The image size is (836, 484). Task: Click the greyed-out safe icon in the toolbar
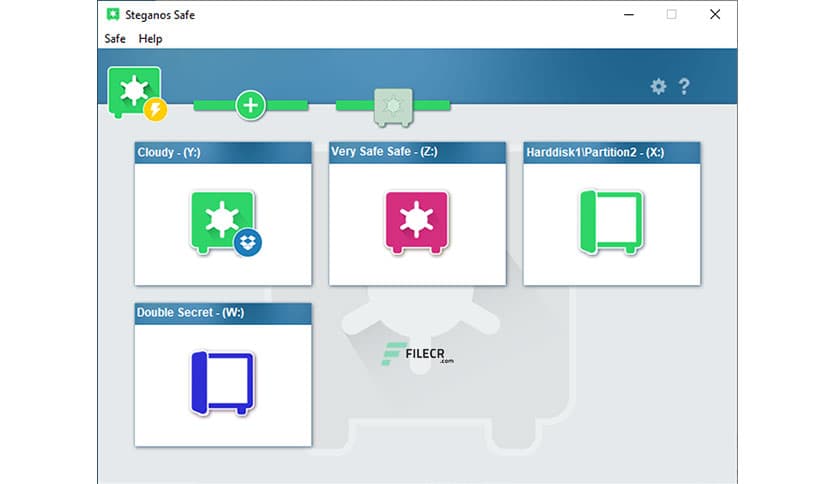393,108
